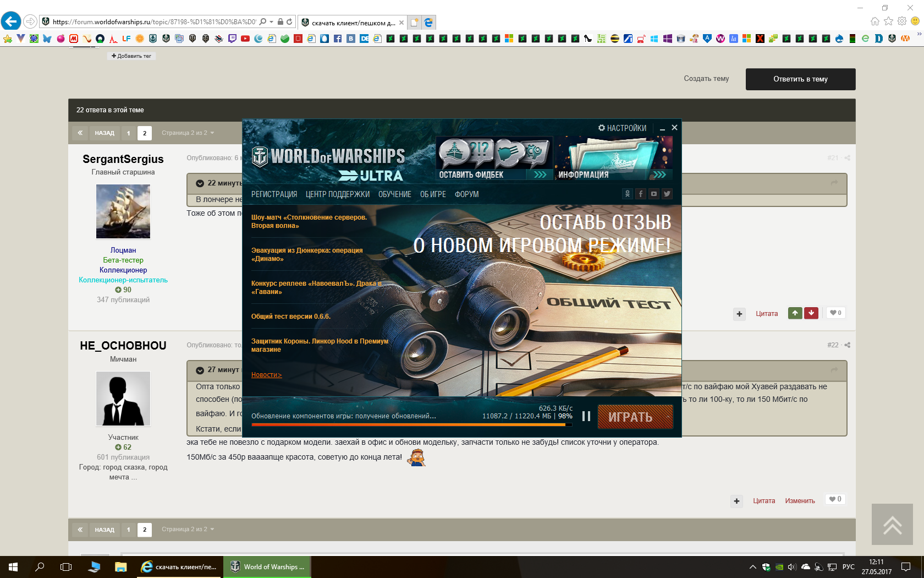The width and height of the screenshot is (924, 578).
Task: Click top НАЗАД pagination button
Action: click(105, 133)
